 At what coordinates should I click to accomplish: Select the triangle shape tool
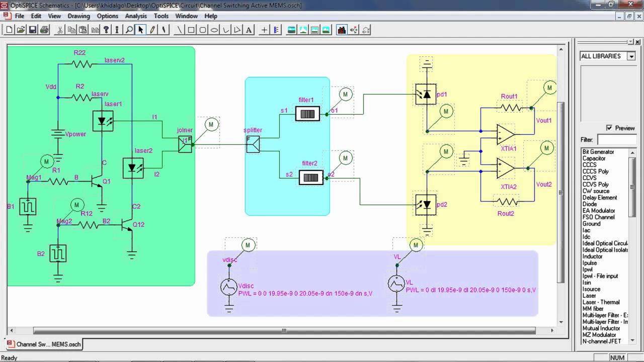(237, 30)
